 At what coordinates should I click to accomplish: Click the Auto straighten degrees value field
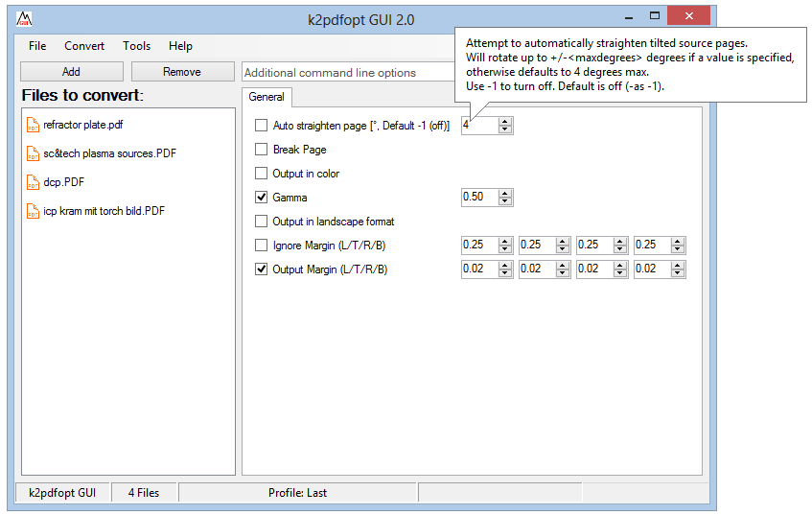(479, 125)
